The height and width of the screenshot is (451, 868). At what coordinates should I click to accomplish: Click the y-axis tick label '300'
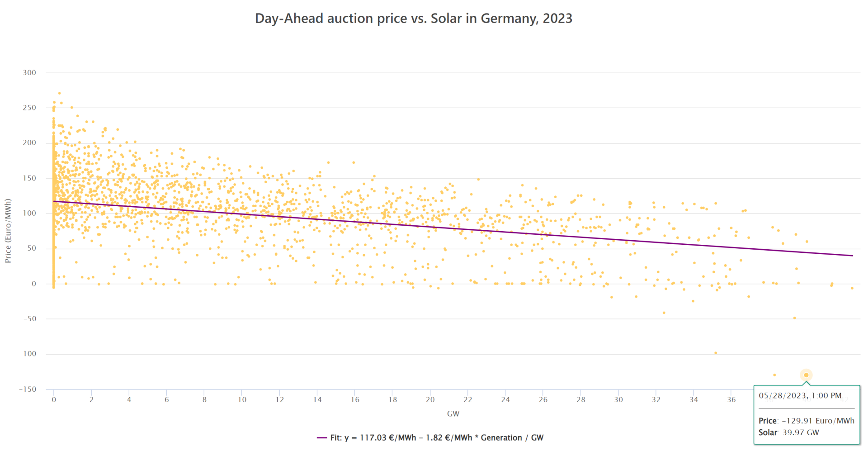(29, 73)
